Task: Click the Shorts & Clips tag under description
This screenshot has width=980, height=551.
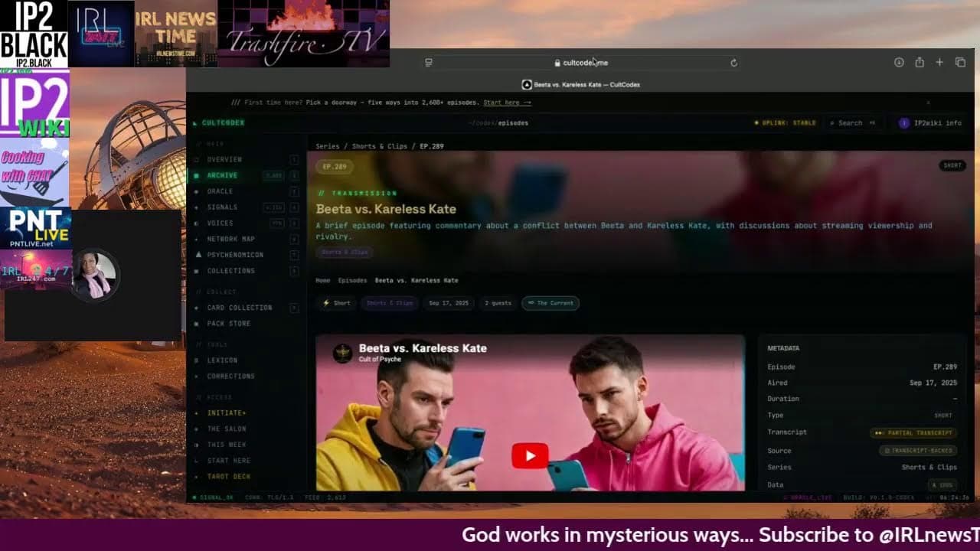Action: coord(345,252)
